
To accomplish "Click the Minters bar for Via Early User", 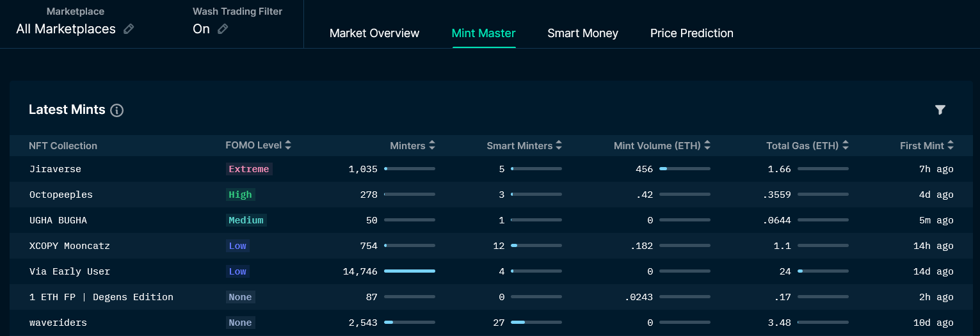I will [410, 271].
